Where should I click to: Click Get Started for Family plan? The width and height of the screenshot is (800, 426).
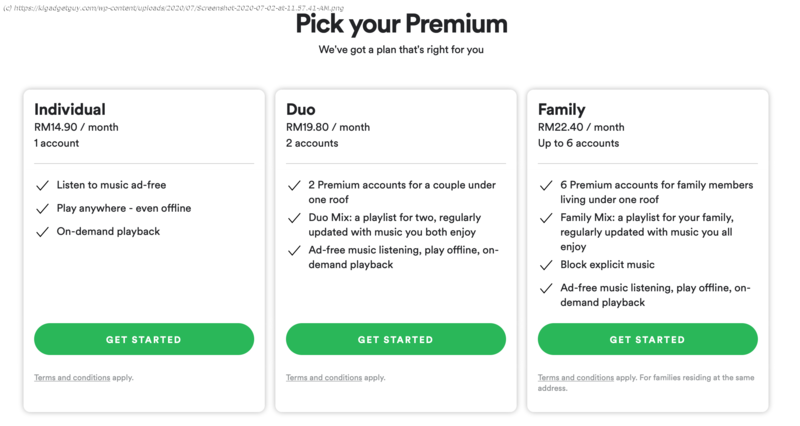tap(647, 339)
